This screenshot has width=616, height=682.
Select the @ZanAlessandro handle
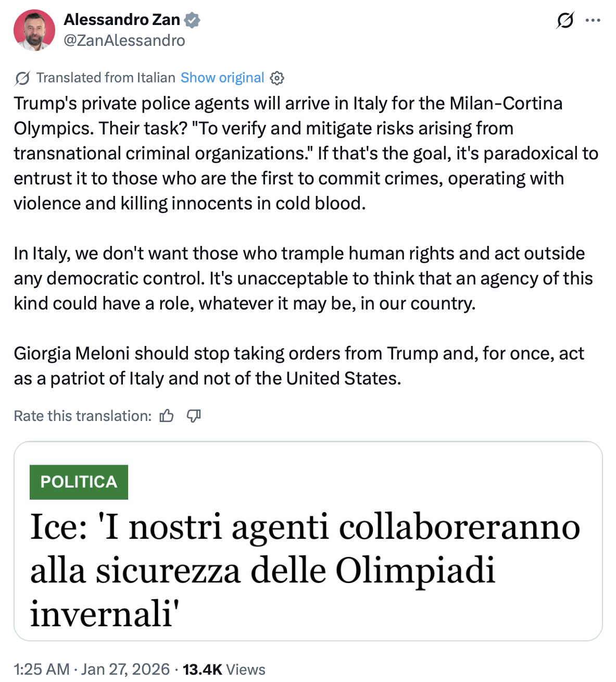124,40
